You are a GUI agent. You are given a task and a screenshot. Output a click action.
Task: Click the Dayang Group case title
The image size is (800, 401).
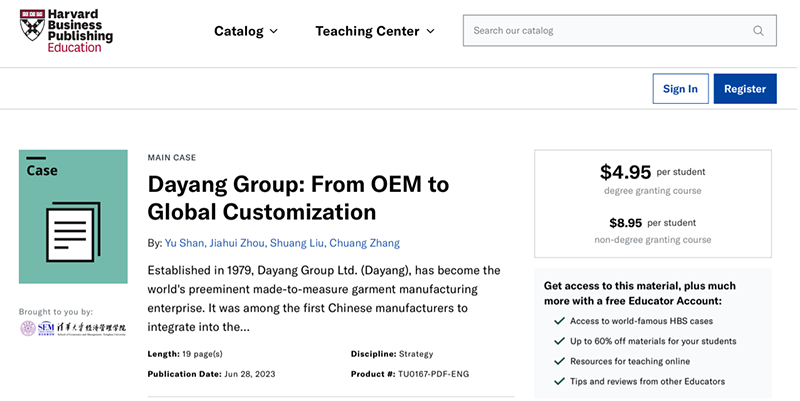298,198
